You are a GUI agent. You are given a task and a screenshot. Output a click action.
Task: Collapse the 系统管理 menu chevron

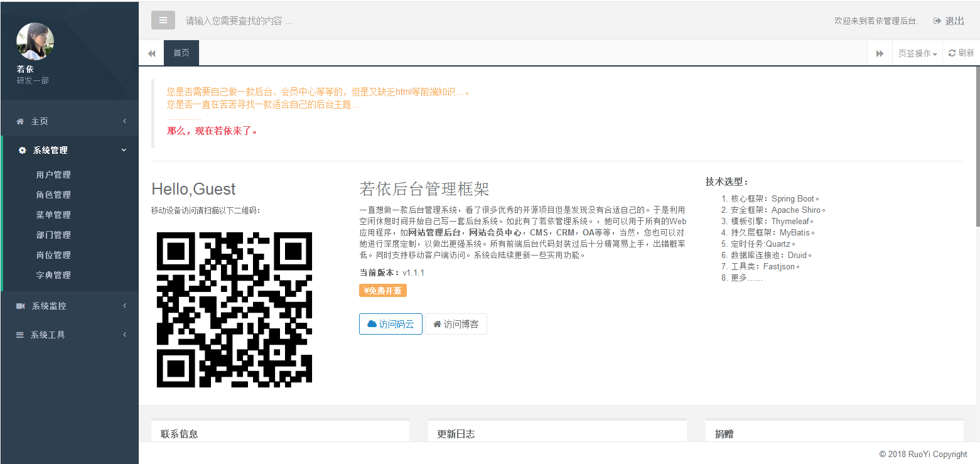click(x=124, y=150)
